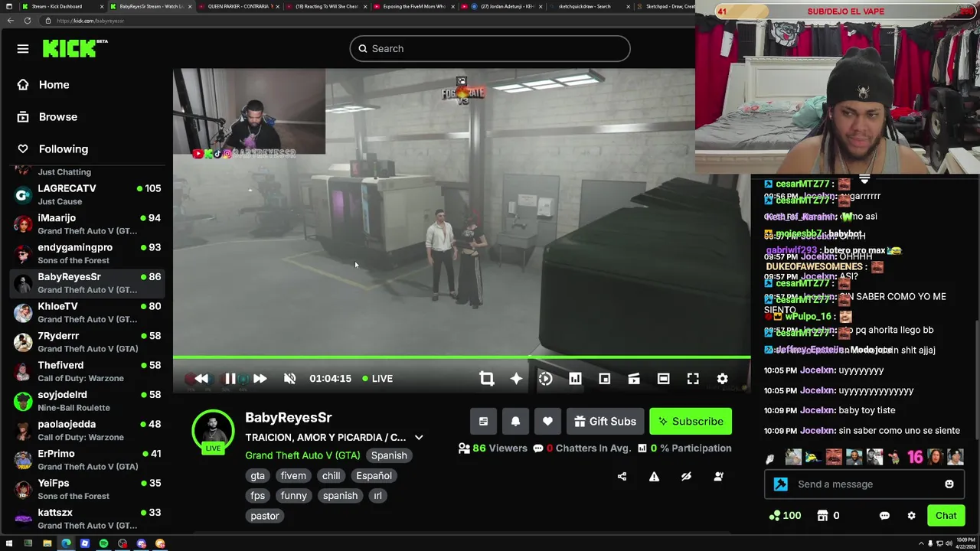Send message with Chat button
This screenshot has width=980, height=551.
click(946, 516)
